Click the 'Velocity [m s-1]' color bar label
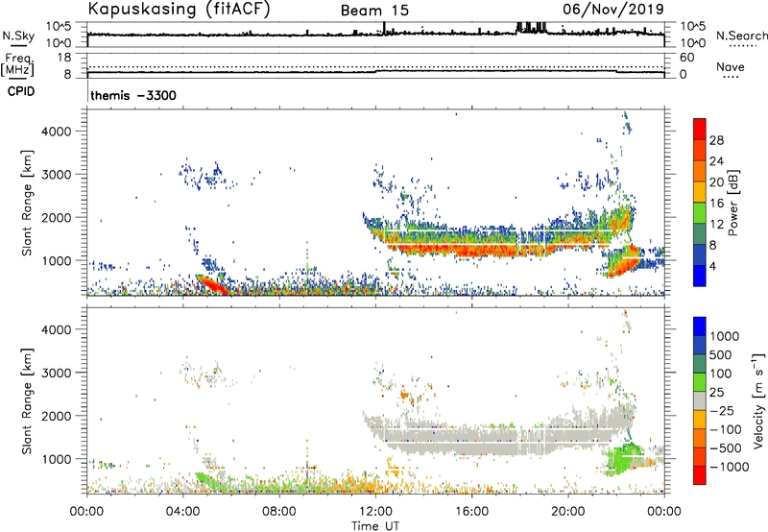Viewport: 768px width, 532px height. point(758,400)
